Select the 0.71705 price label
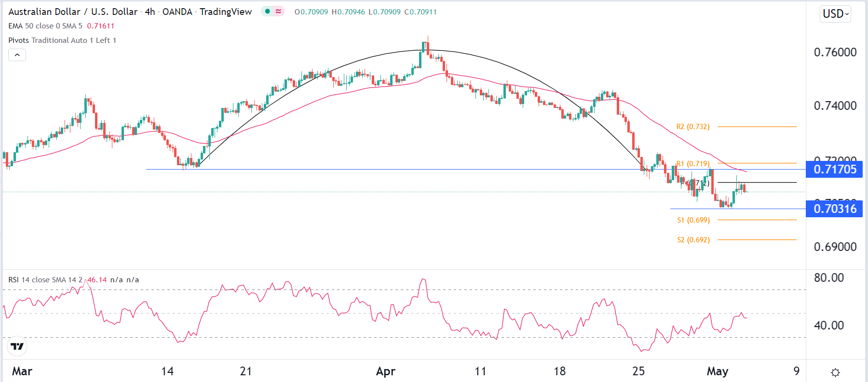This screenshot has height=382, width=868. [835, 169]
